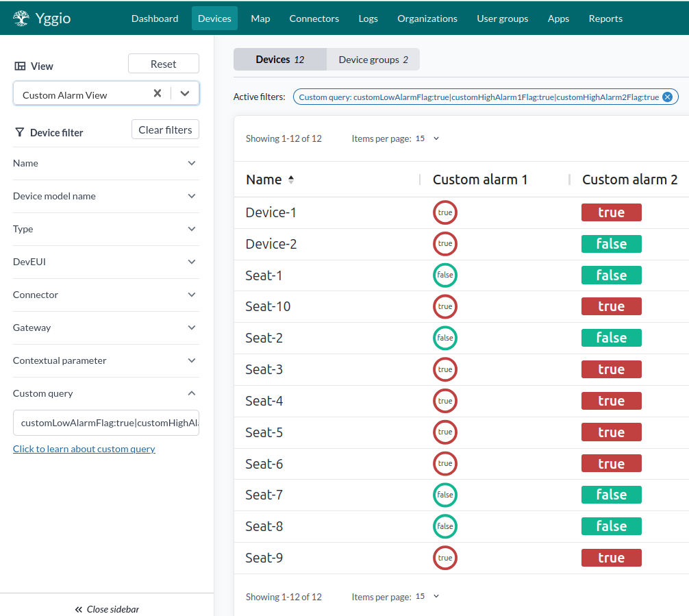Clear the Custom Alarm View using the X icon
Image resolution: width=689 pixels, height=616 pixels.
158,92
